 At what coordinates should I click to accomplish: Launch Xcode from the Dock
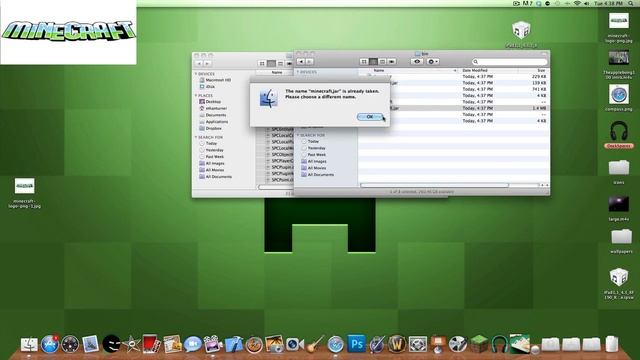(233, 344)
